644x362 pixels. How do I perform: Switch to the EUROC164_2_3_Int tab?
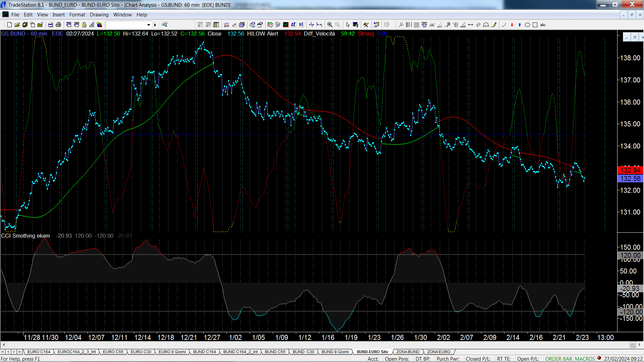76,352
